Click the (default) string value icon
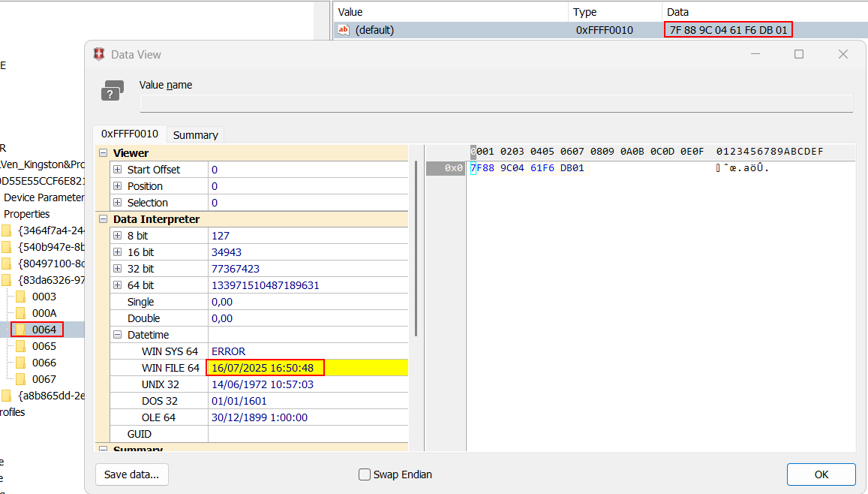Screen dimensions: 868x494 (x=344, y=30)
